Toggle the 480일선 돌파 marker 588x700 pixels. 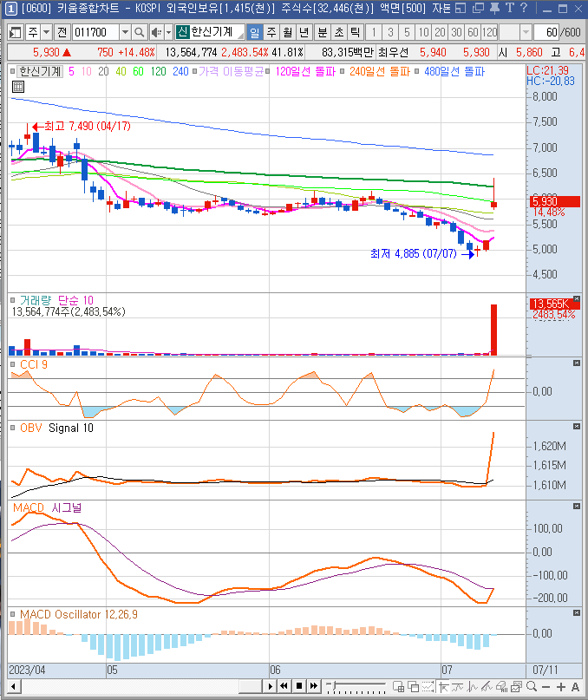point(416,71)
